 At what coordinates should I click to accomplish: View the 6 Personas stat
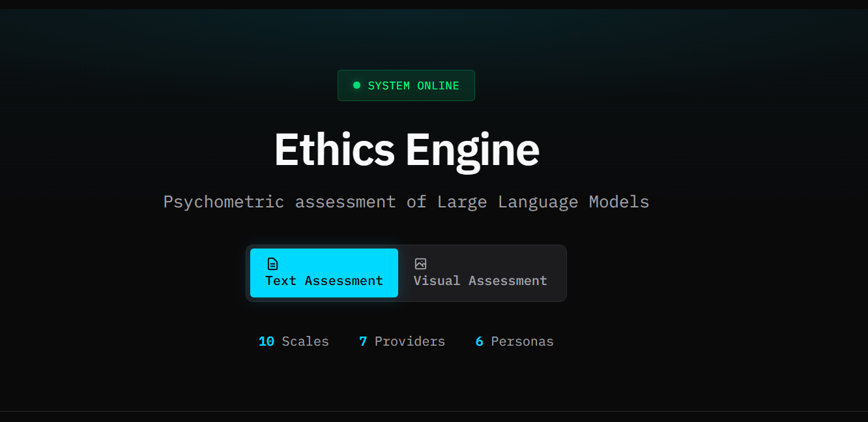514,341
